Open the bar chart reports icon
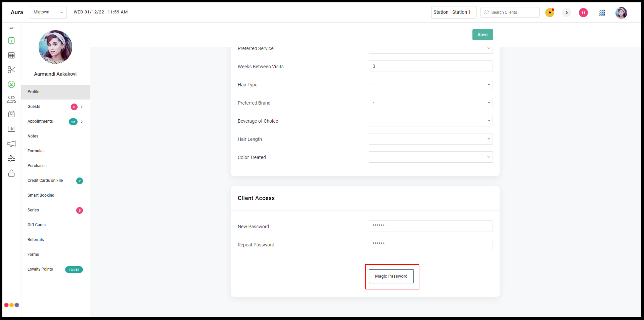Image resolution: width=644 pixels, height=320 pixels. 11,129
